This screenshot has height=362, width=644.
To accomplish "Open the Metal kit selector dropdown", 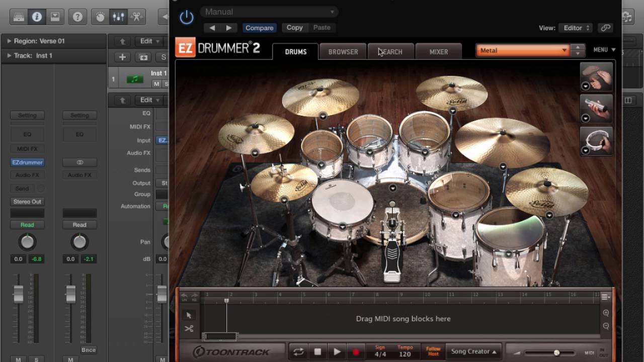I will (x=523, y=50).
